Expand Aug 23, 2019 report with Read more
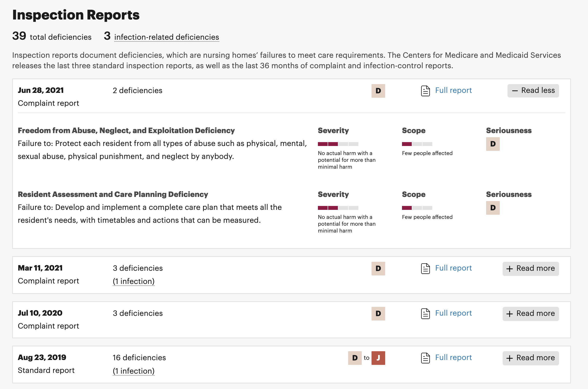This screenshot has width=588, height=389. point(530,358)
